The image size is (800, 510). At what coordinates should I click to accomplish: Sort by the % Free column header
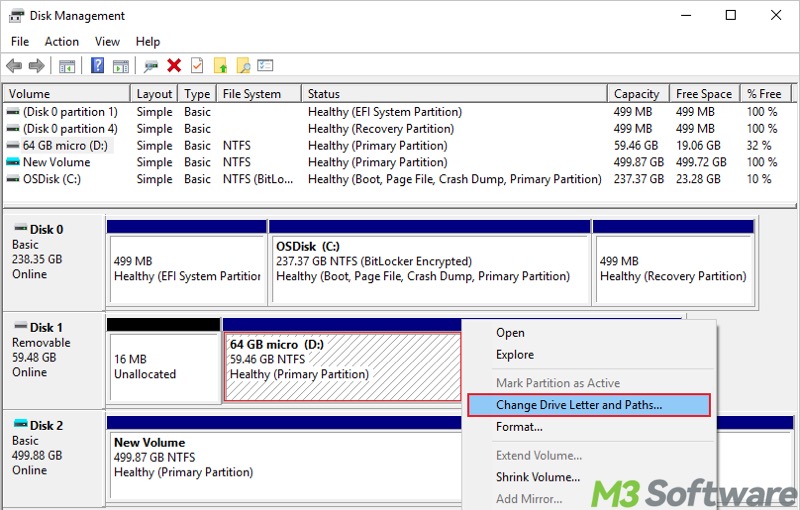click(x=766, y=94)
